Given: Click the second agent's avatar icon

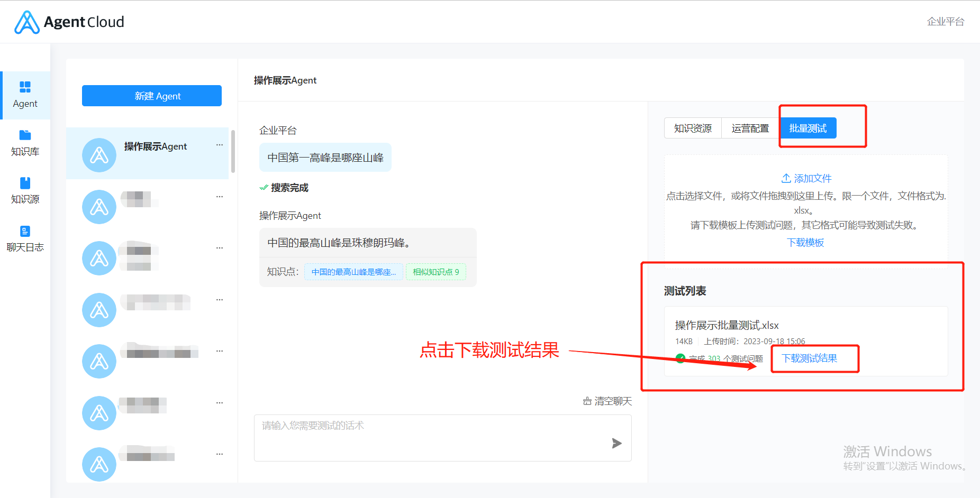Looking at the screenshot, I should (x=99, y=207).
